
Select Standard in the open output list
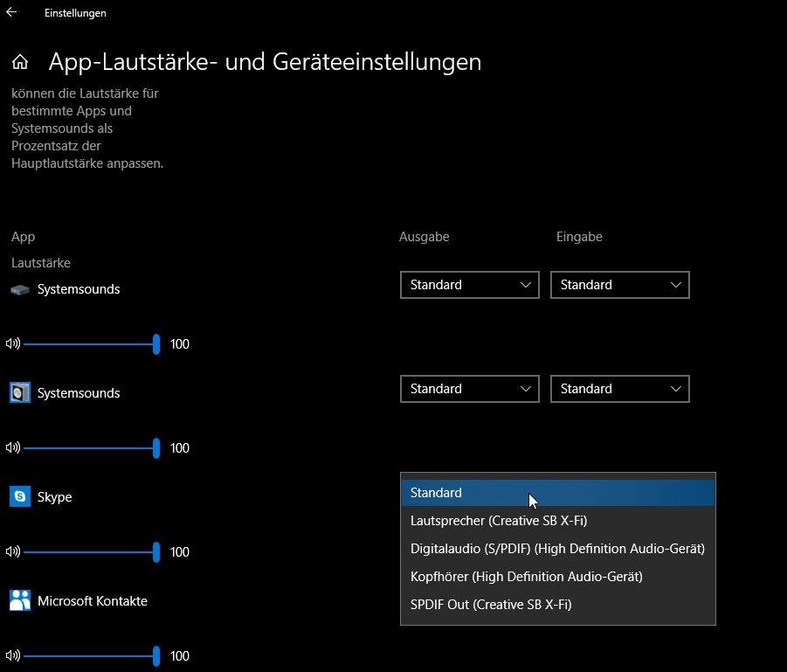click(557, 493)
